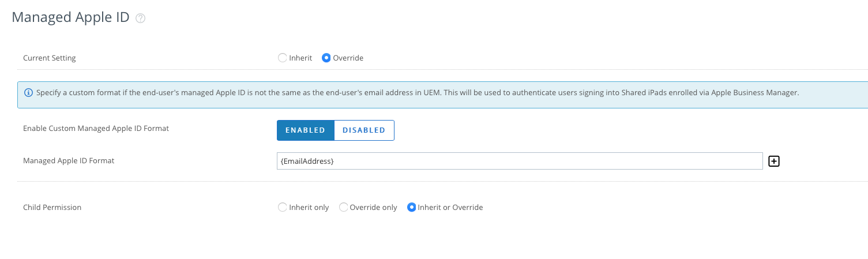The image size is (868, 259).
Task: Click the help icon beside Managed Apple ID
Action: point(140,18)
